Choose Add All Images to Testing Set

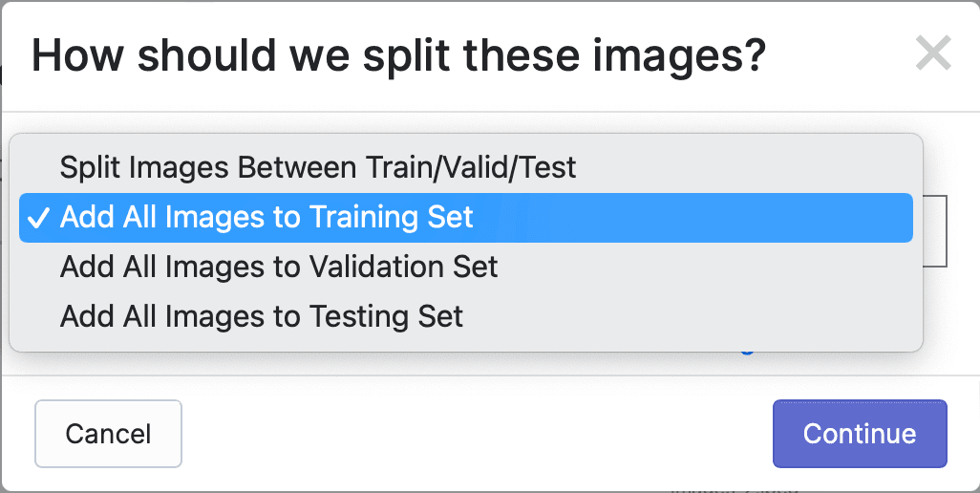coord(465,316)
